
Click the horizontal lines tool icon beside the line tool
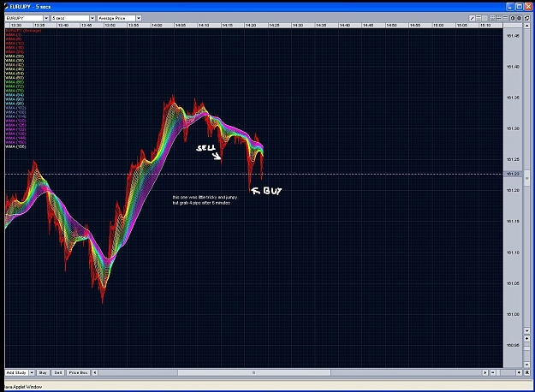pyautogui.click(x=479, y=18)
